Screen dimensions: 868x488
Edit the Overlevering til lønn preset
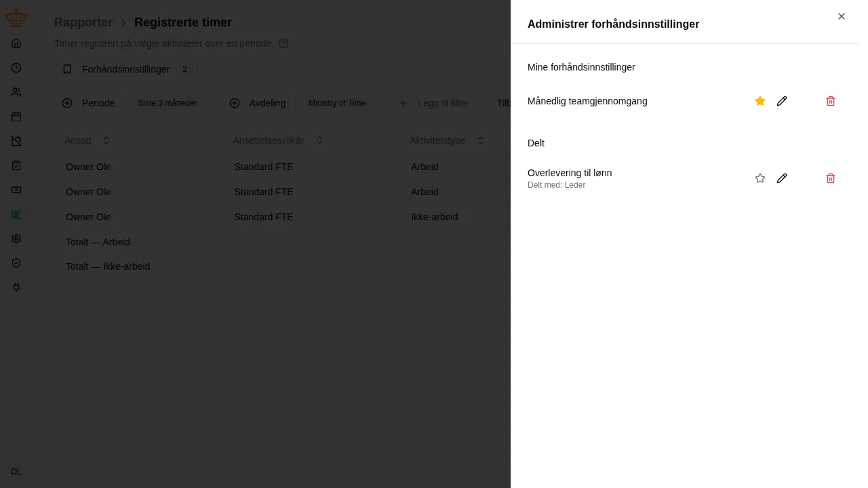pyautogui.click(x=782, y=178)
